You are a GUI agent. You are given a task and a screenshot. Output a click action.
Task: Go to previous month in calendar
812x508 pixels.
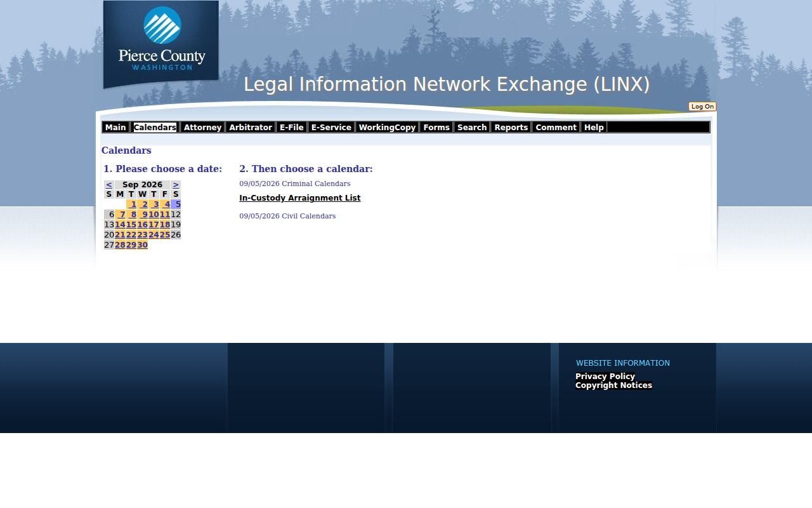tap(109, 185)
